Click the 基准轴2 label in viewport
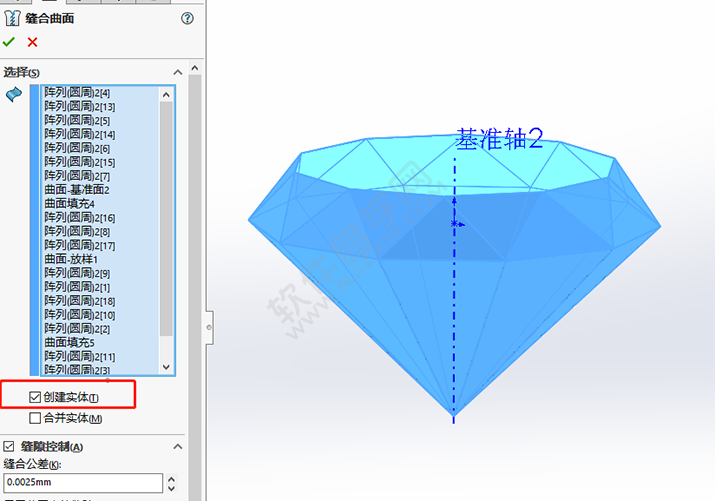715x501 pixels. click(x=499, y=139)
